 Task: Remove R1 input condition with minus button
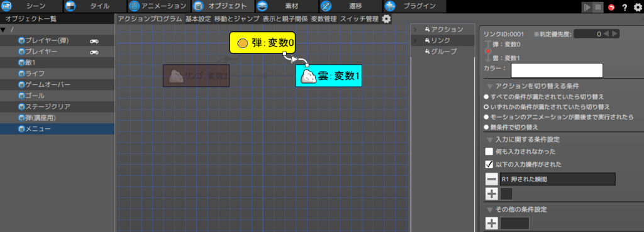coord(492,179)
